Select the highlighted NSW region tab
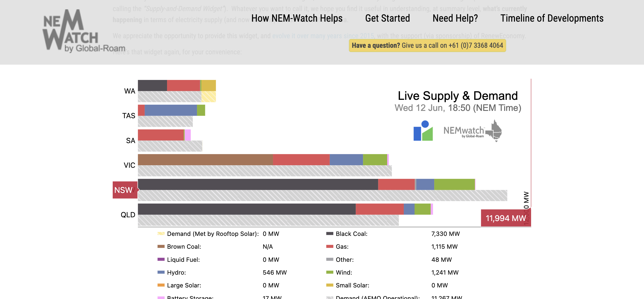Image resolution: width=644 pixels, height=299 pixels. tap(125, 190)
